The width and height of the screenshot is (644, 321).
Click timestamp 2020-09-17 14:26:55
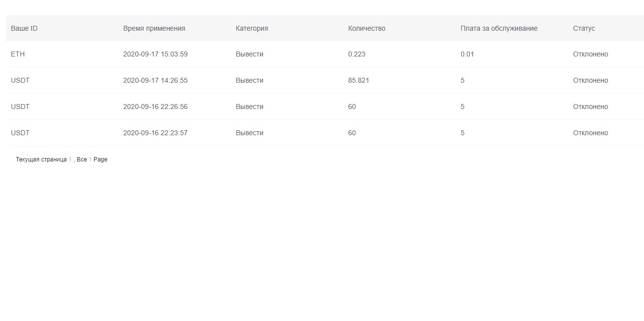tap(155, 80)
